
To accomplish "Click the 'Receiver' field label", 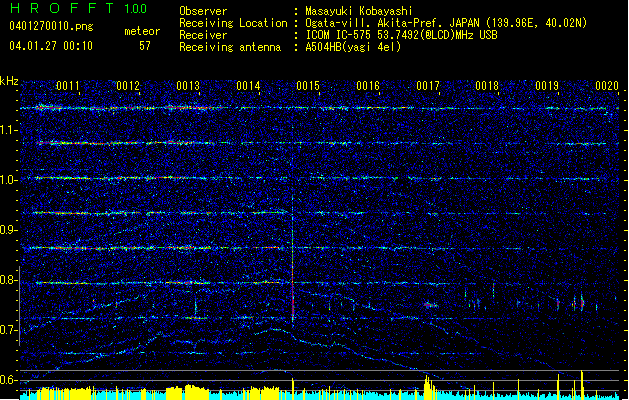I will point(203,35).
